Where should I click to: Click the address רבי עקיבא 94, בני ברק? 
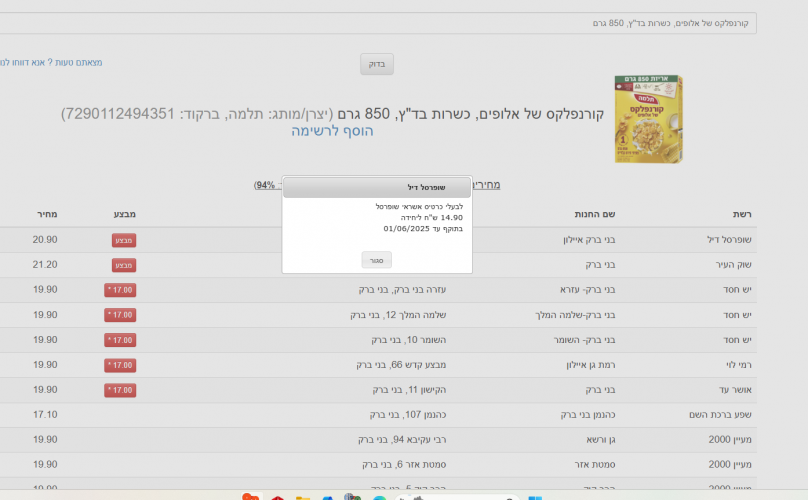pos(402,440)
